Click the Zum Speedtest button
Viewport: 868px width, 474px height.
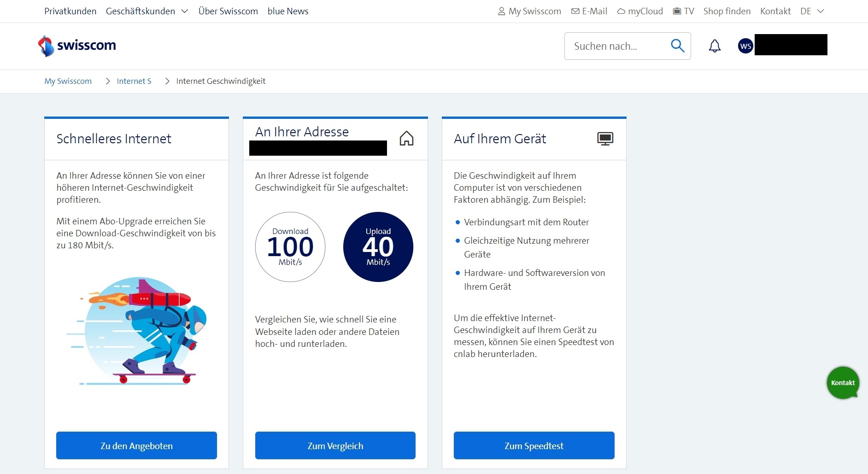534,445
